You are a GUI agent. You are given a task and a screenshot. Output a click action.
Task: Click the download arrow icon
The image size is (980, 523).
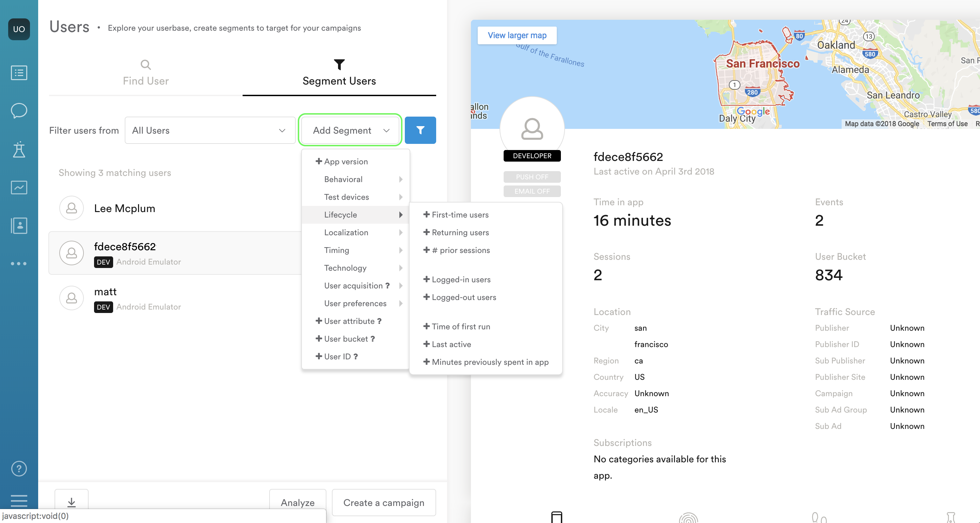tap(71, 502)
